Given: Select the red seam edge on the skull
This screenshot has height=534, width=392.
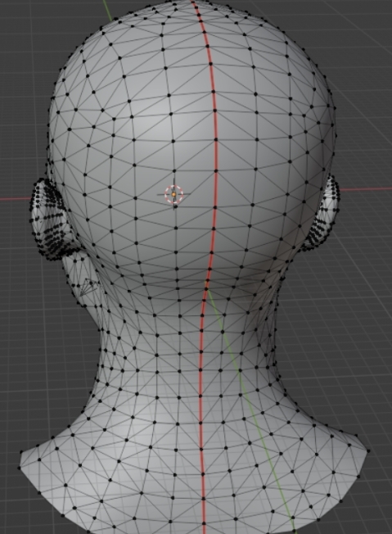Looking at the screenshot, I should (x=214, y=102).
